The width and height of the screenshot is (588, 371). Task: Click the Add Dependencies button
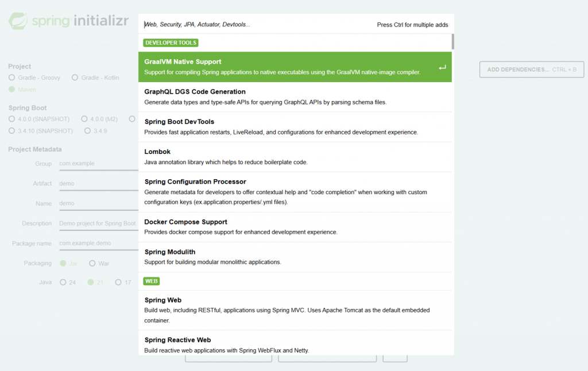[531, 69]
